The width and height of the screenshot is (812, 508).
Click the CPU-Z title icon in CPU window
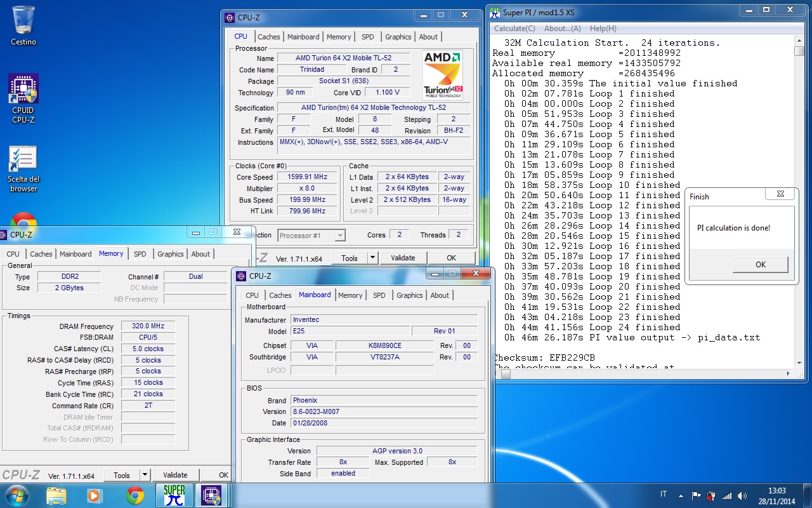pos(230,18)
